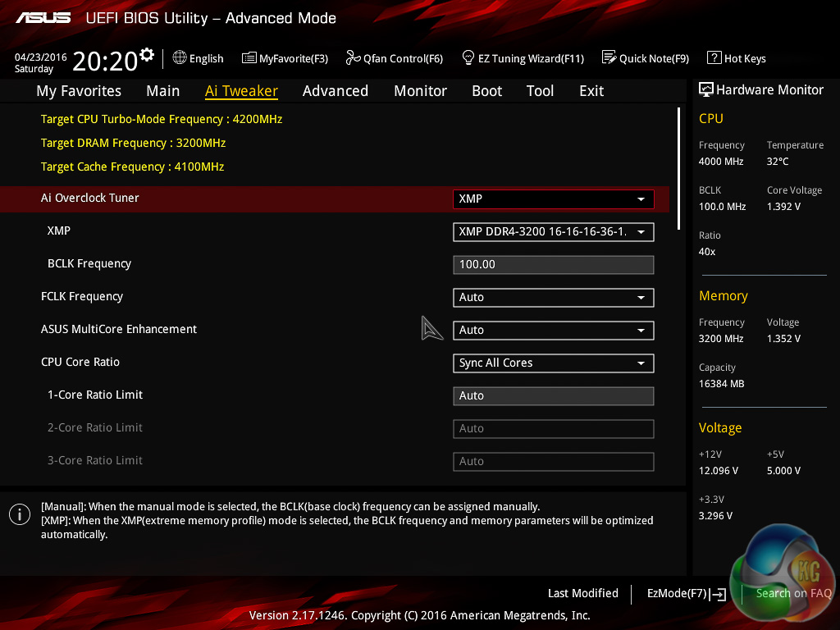The height and width of the screenshot is (630, 840).
Task: Open the Monitor tab
Action: pos(421,91)
